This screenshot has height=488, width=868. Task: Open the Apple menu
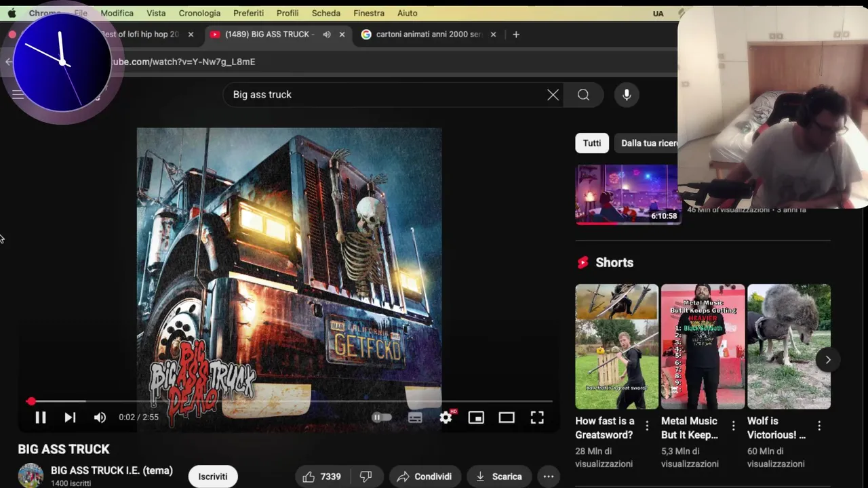click(x=12, y=13)
